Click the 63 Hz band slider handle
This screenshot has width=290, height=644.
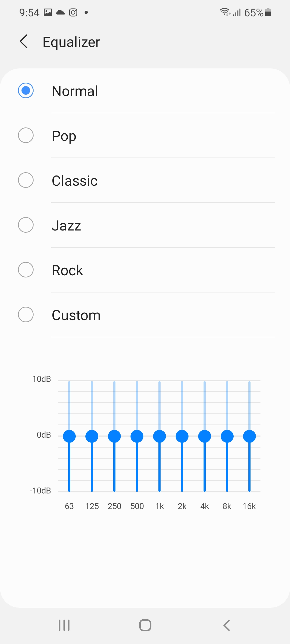tap(69, 436)
